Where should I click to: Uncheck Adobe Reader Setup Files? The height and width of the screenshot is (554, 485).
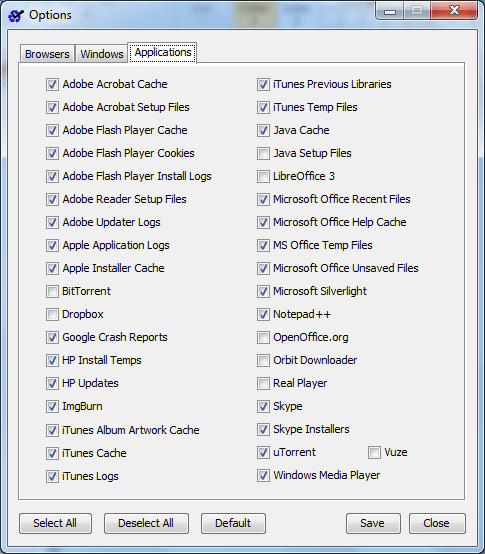(x=52, y=200)
